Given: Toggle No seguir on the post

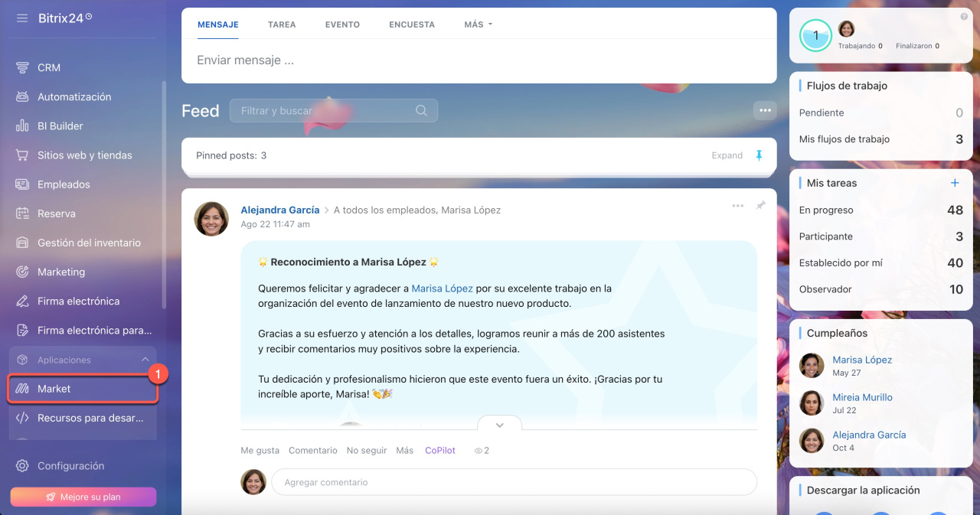Looking at the screenshot, I should coord(366,451).
